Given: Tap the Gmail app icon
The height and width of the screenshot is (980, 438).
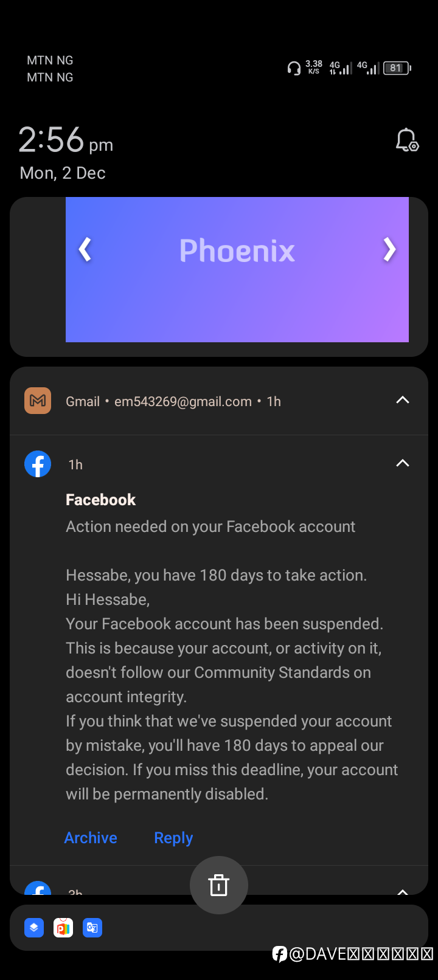Looking at the screenshot, I should 38,401.
